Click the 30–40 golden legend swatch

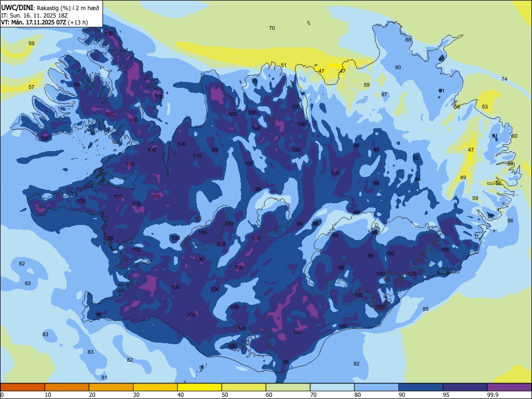155,387
